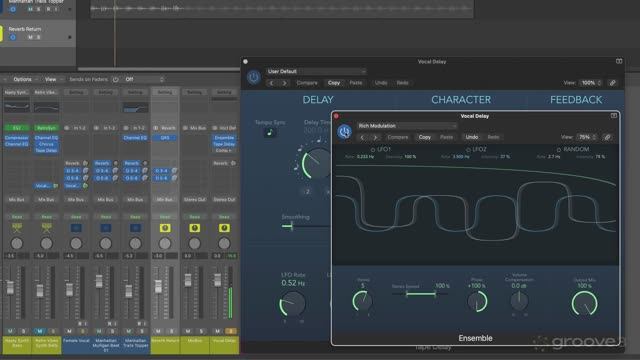Click Compare in the Tape Delay window
This screenshot has width=640, height=360.
coord(307,83)
